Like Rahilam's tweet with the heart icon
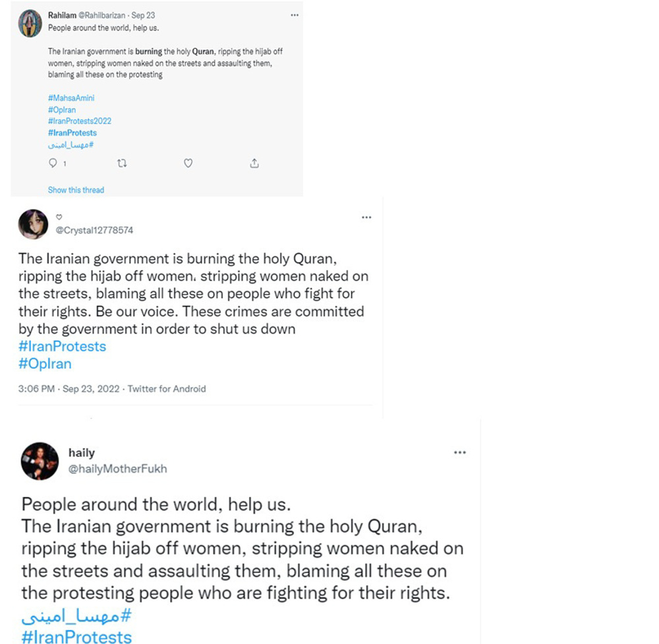 click(x=188, y=163)
